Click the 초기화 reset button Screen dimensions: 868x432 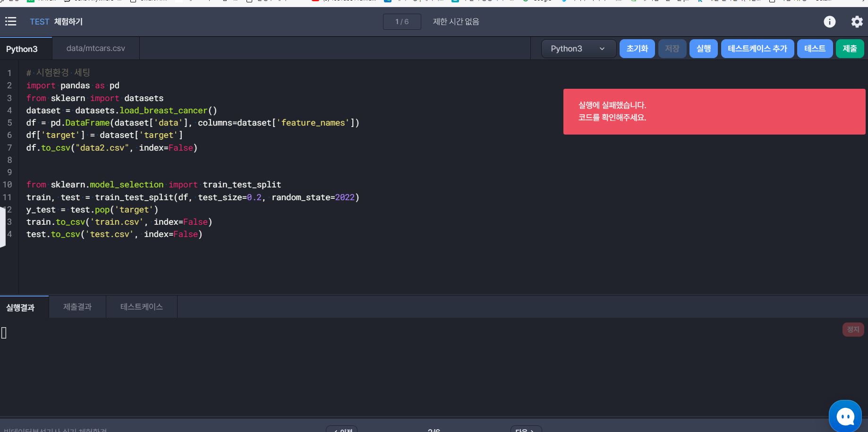coord(637,49)
